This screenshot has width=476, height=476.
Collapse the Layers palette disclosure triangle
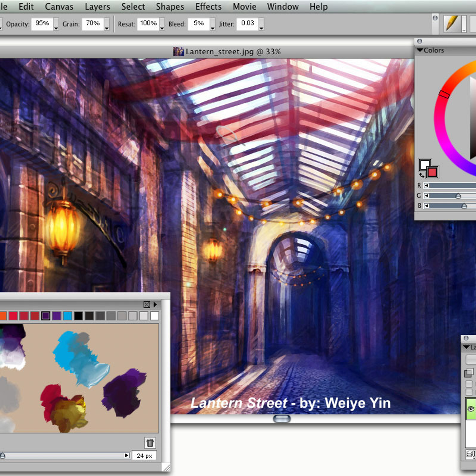tap(466, 347)
